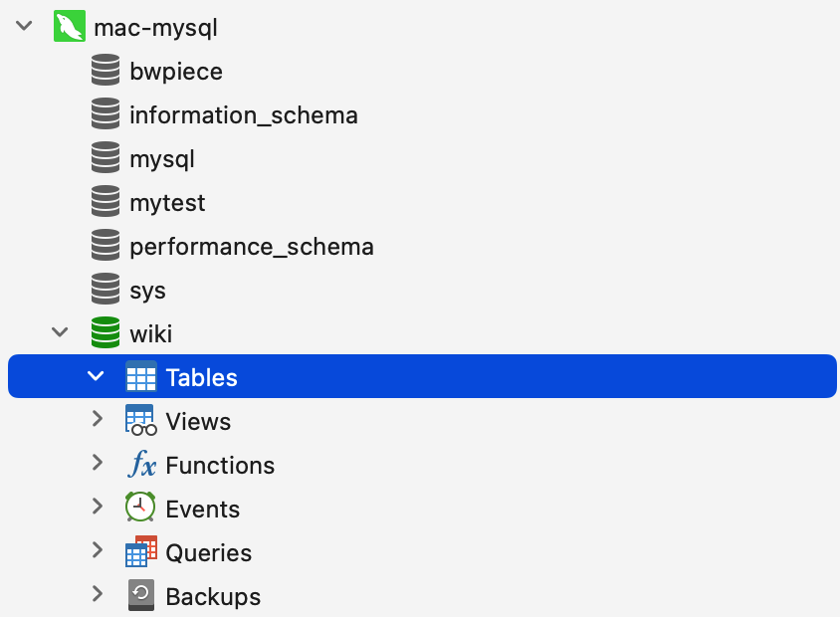Image resolution: width=840 pixels, height=617 pixels.
Task: Click the Queries icon
Action: pyautogui.click(x=141, y=551)
